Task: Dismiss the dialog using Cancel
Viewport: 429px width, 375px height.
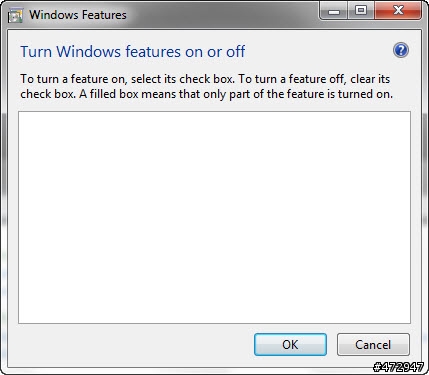Action: (373, 344)
